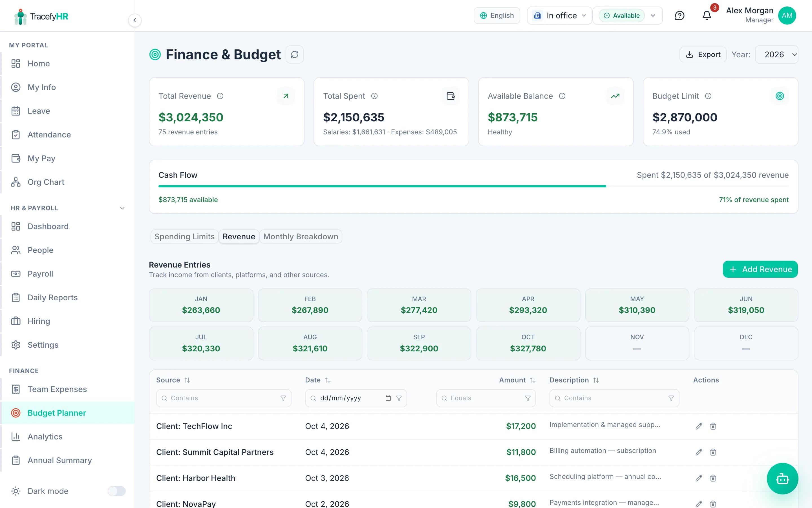Refresh the Finance & Budget data
This screenshot has height=508, width=812.
pyautogui.click(x=294, y=54)
